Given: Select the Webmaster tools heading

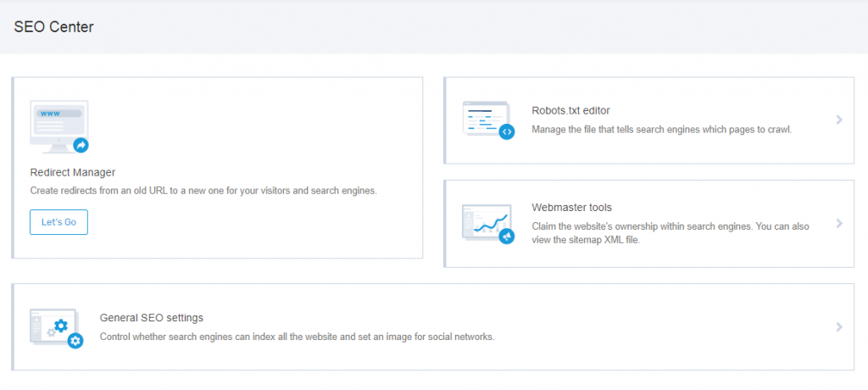Looking at the screenshot, I should coord(571,207).
